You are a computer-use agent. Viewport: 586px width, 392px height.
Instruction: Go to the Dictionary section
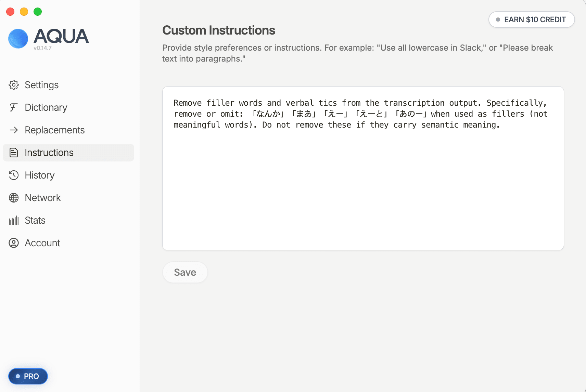coord(68,107)
